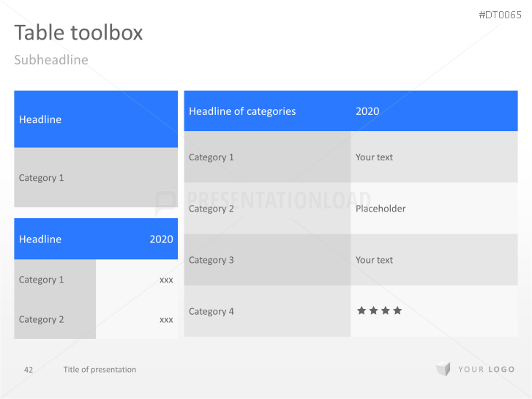
Task: Click the shield logo icon in footer
Action: tap(443, 370)
